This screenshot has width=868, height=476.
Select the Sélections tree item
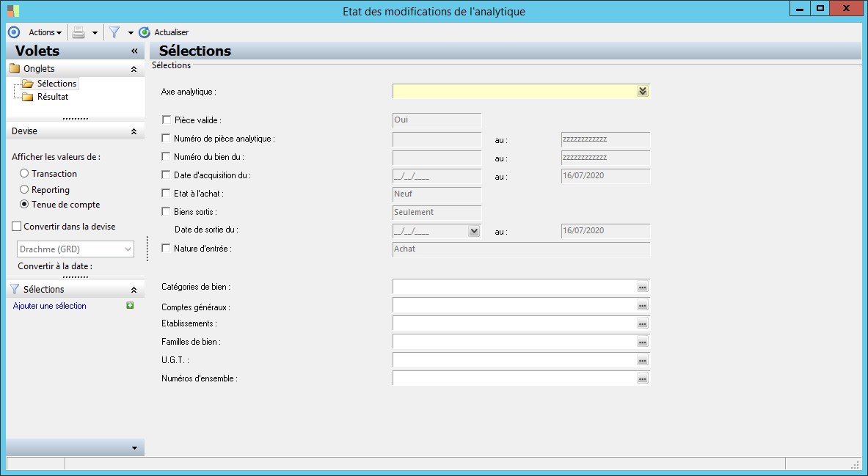click(x=56, y=84)
